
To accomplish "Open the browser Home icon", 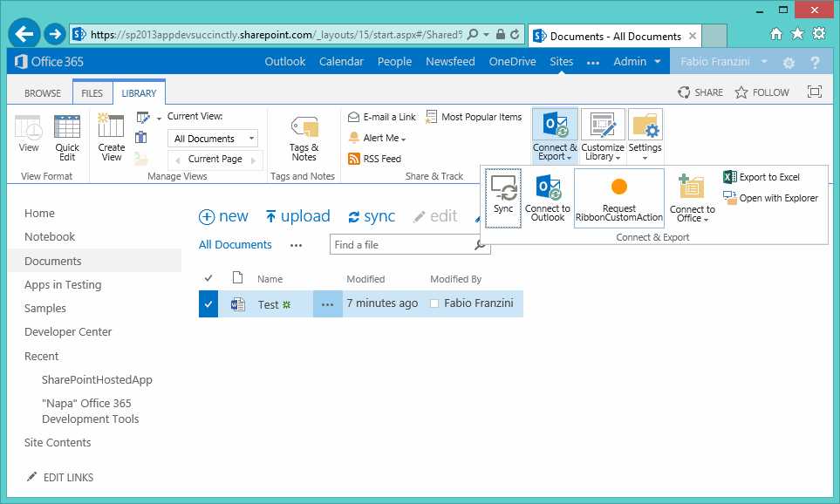I will tap(775, 34).
